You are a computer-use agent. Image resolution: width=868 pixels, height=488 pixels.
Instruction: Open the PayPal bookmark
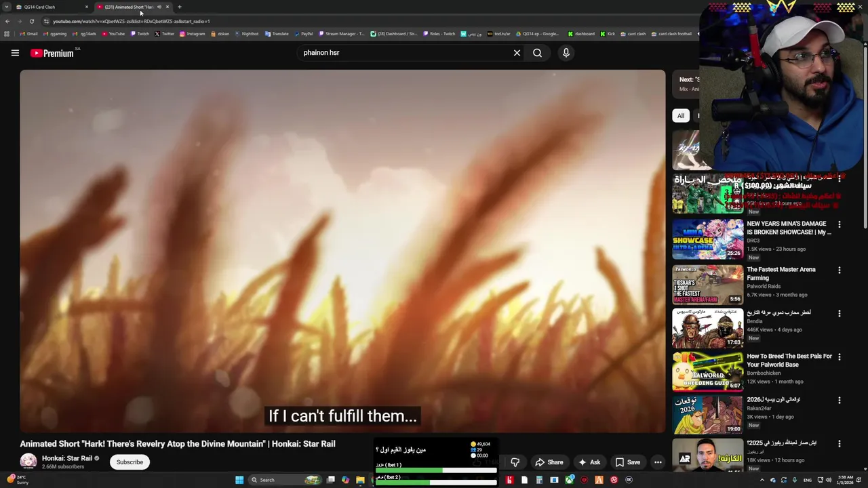point(304,34)
